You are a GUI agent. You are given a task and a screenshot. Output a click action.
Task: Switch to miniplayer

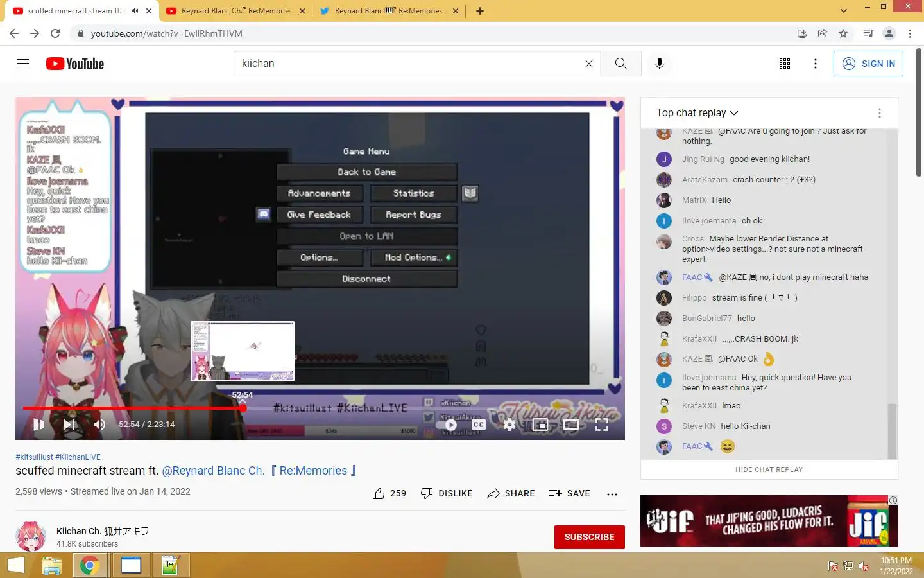click(540, 425)
